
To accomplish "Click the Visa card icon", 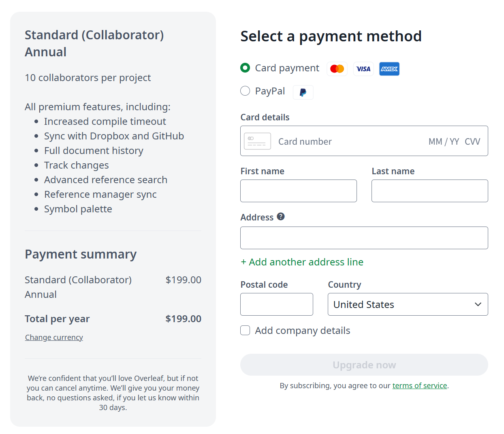I will (363, 69).
